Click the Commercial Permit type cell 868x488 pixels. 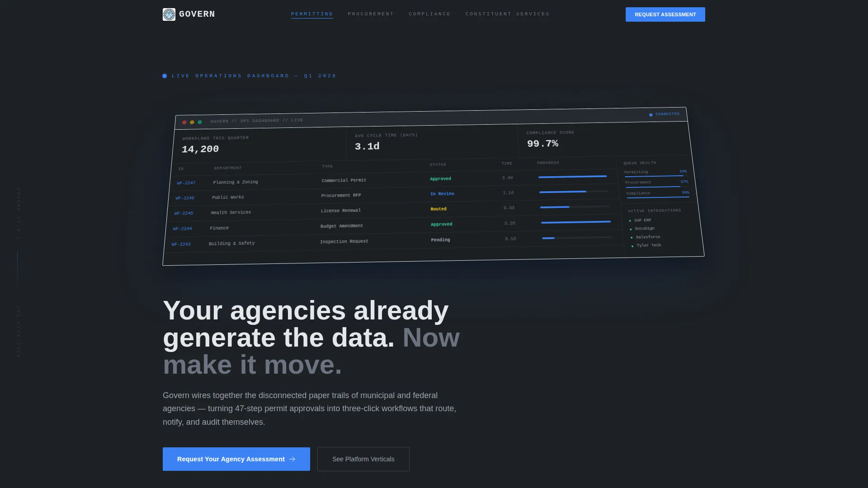(x=344, y=180)
